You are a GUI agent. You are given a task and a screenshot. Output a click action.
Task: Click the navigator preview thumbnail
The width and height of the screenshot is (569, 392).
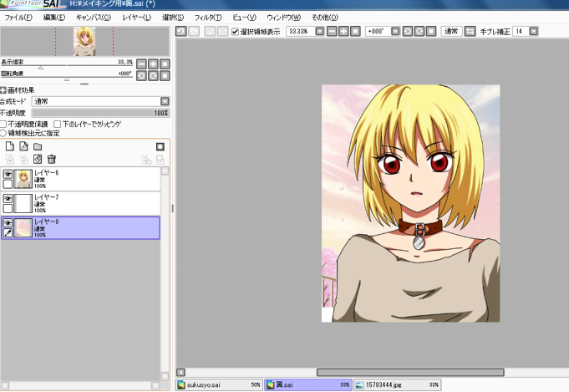click(84, 42)
